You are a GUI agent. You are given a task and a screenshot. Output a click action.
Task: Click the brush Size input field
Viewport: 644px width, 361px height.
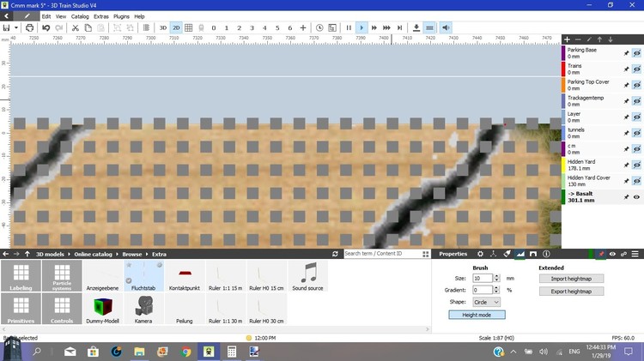[x=483, y=278]
